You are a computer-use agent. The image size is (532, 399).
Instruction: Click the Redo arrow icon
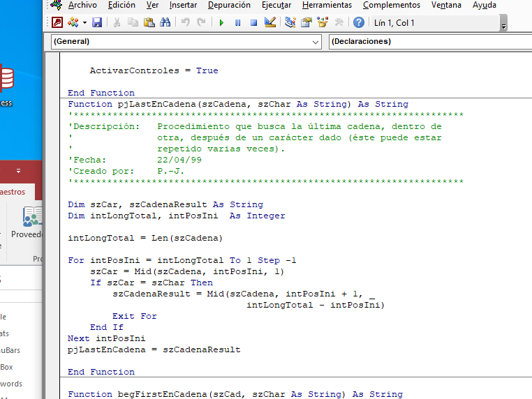(x=202, y=23)
